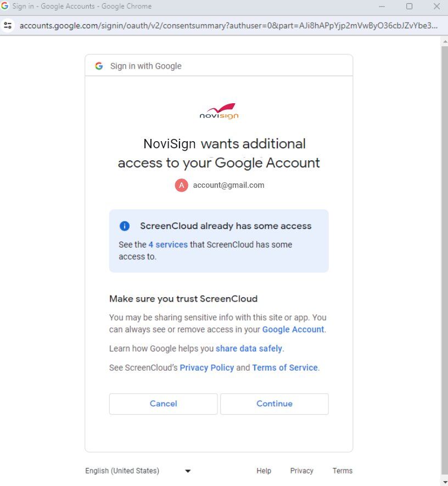The image size is (448, 486).
Task: Open the 4 services link
Action: pos(167,244)
